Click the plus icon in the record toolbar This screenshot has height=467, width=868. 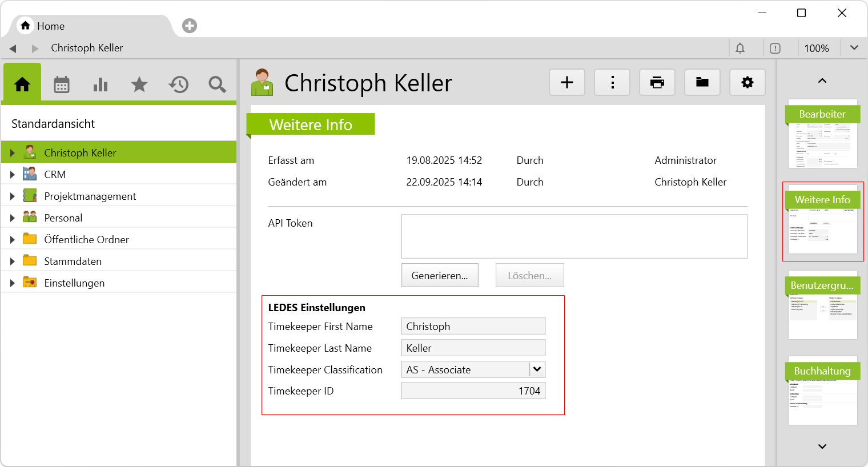[x=567, y=83]
